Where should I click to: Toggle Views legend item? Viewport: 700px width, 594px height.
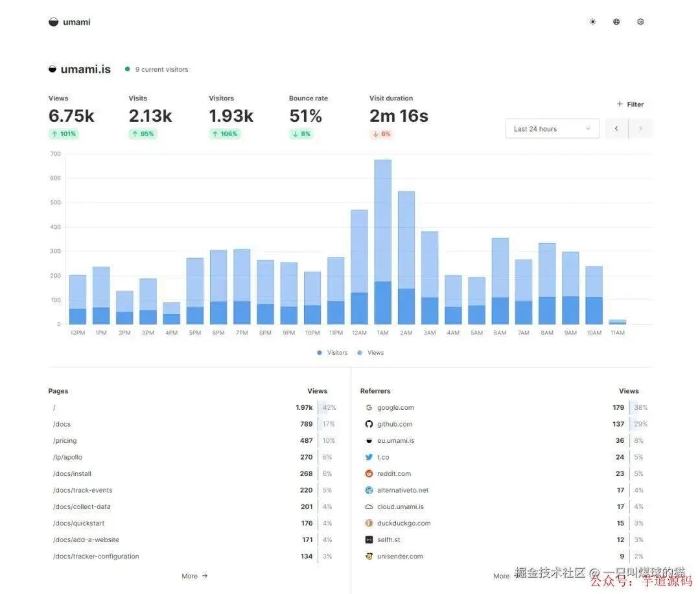371,353
